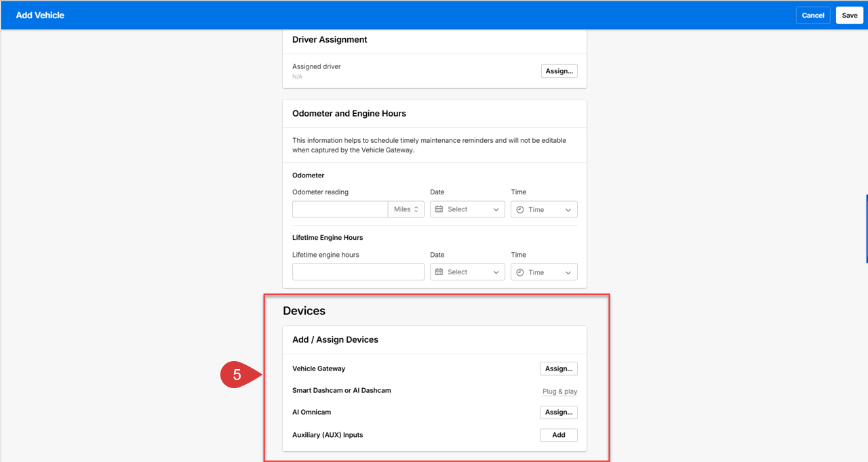Click the Cancel button in header
868x462 pixels.
click(x=813, y=16)
